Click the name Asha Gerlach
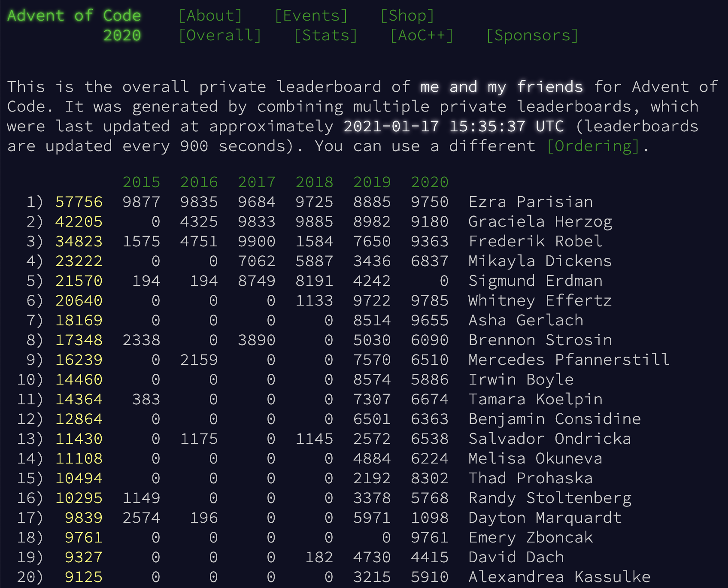This screenshot has width=728, height=588. (526, 321)
